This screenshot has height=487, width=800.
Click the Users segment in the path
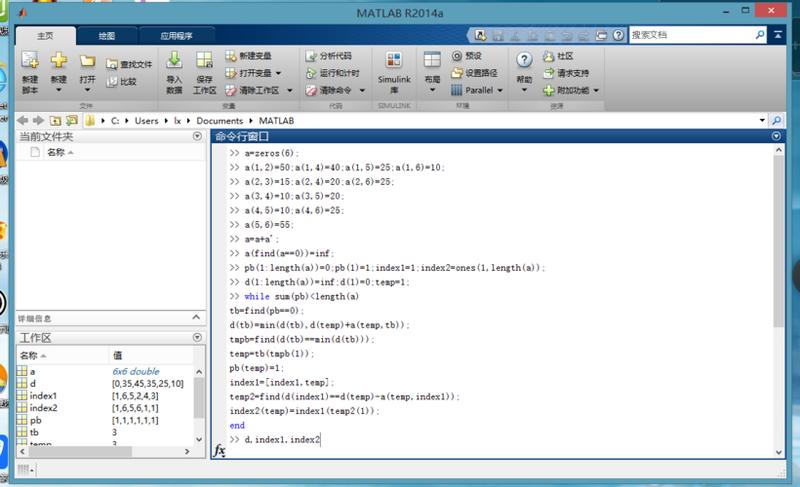pyautogui.click(x=146, y=120)
